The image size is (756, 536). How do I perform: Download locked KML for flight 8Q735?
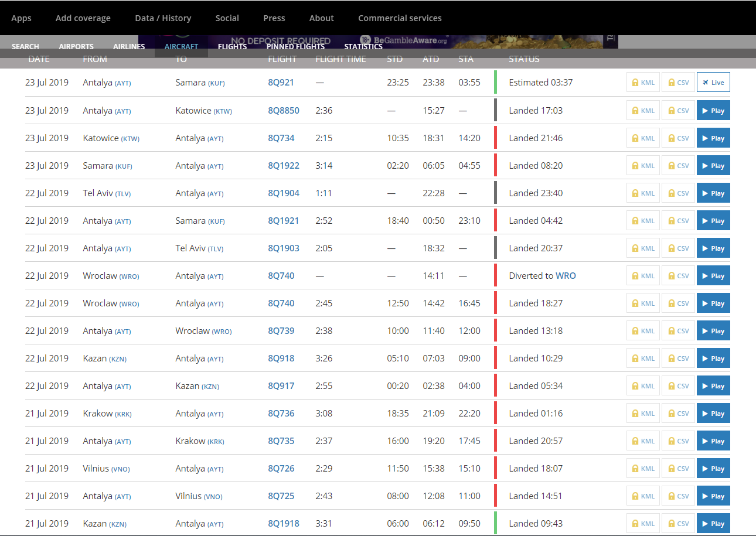[643, 441]
